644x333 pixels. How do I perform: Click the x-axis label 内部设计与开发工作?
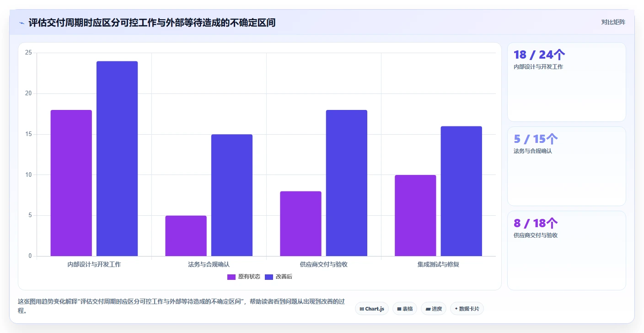[94, 264]
